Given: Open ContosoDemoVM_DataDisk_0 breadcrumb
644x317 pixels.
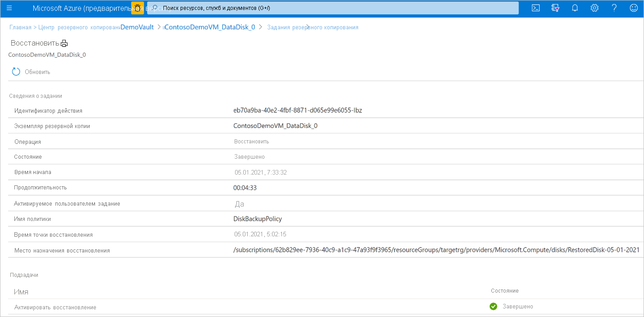Looking at the screenshot, I should coord(210,27).
